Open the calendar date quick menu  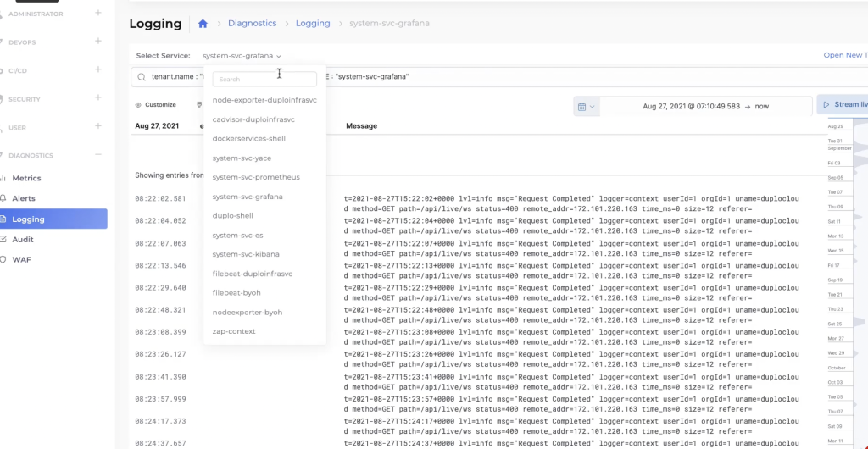click(586, 107)
